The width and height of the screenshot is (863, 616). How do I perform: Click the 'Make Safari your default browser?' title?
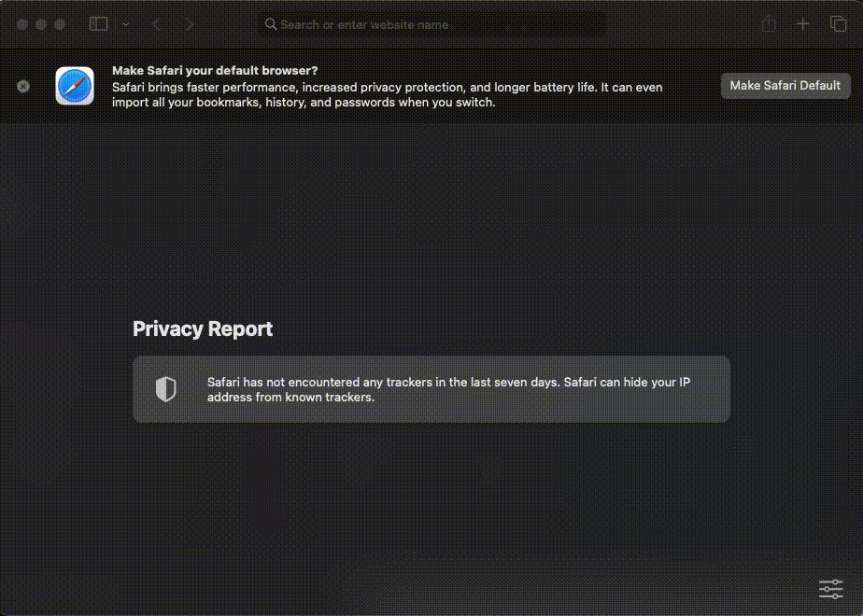tap(214, 70)
